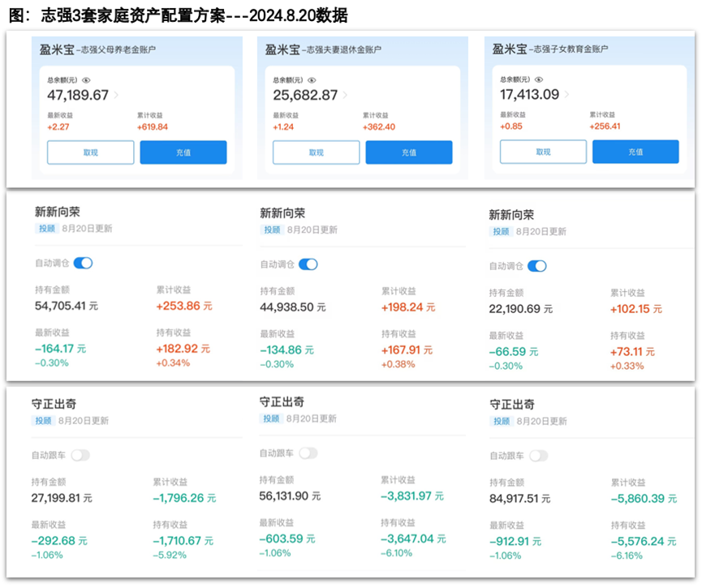The height and width of the screenshot is (588, 702).
Task: Open balance details chevron beside 47,189.67
Action: (x=116, y=95)
